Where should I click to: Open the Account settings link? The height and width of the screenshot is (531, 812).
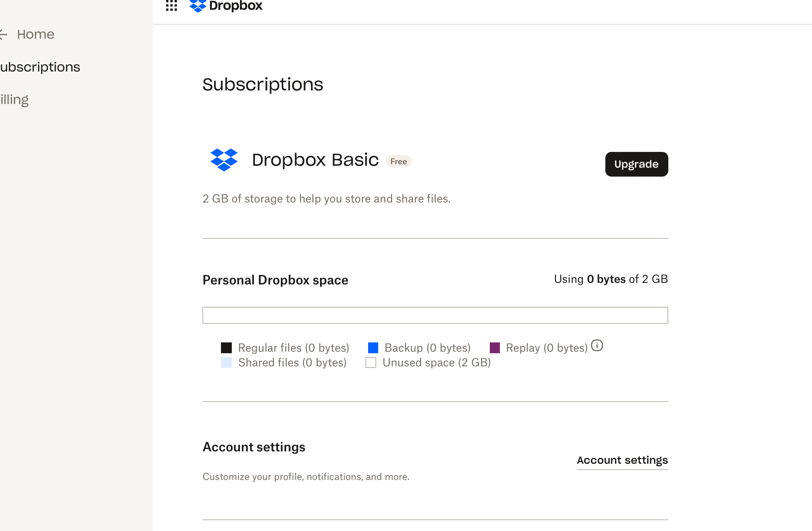[x=622, y=460]
